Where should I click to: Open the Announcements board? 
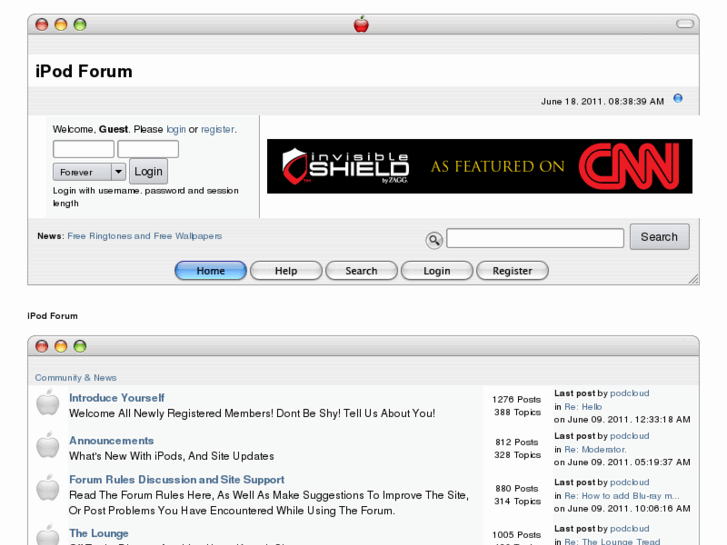111,440
